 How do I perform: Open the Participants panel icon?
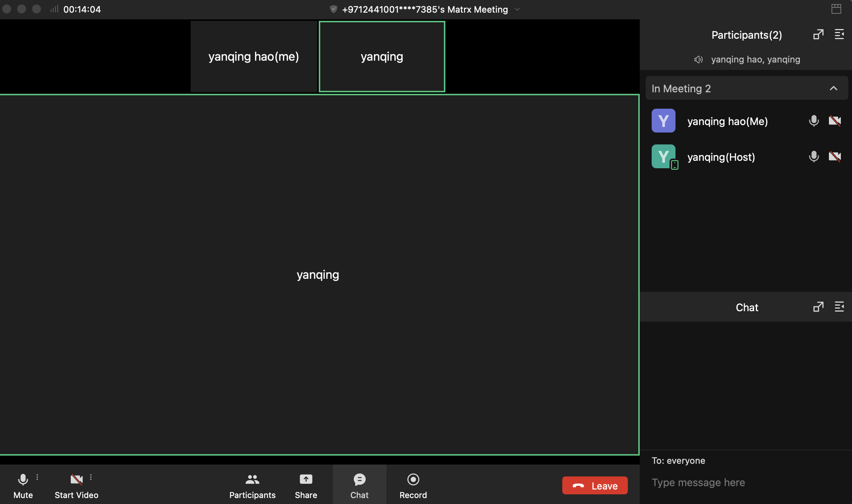point(252,479)
